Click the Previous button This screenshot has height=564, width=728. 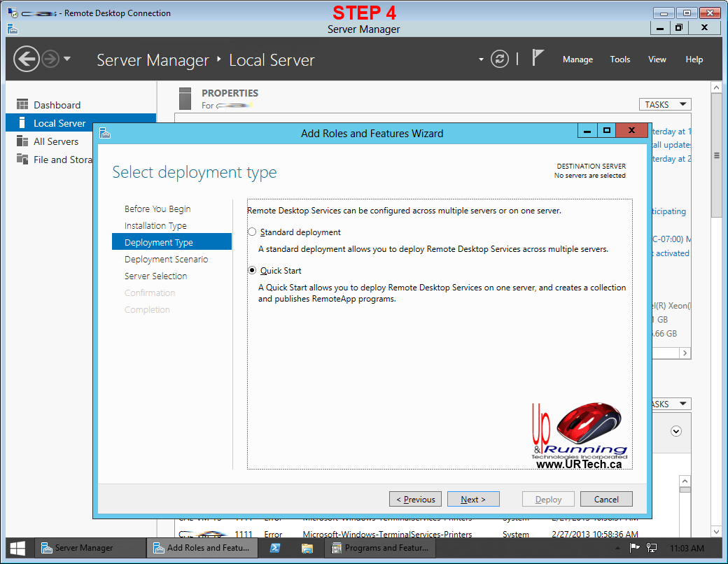coord(415,499)
